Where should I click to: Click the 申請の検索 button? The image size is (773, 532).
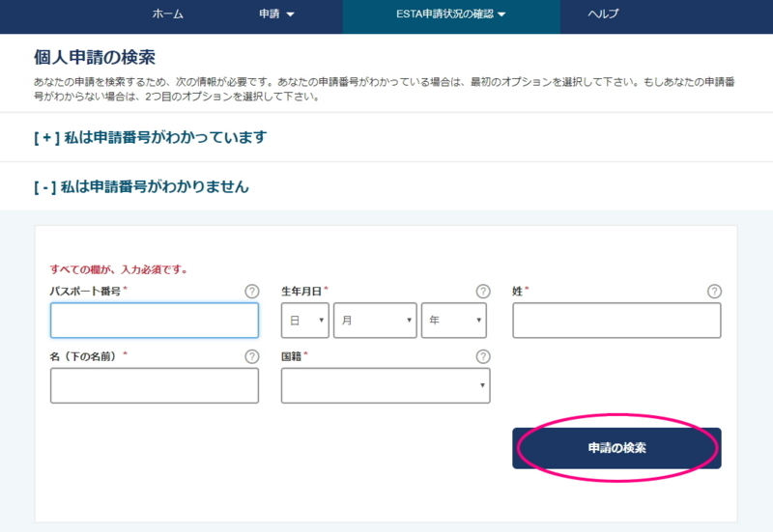click(x=616, y=448)
